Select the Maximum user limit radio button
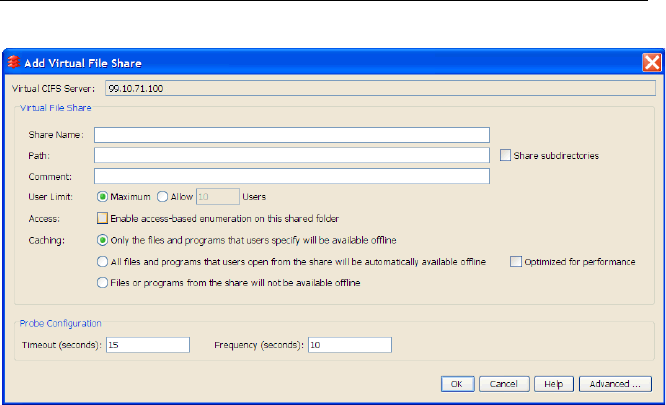666x405 pixels. point(102,197)
